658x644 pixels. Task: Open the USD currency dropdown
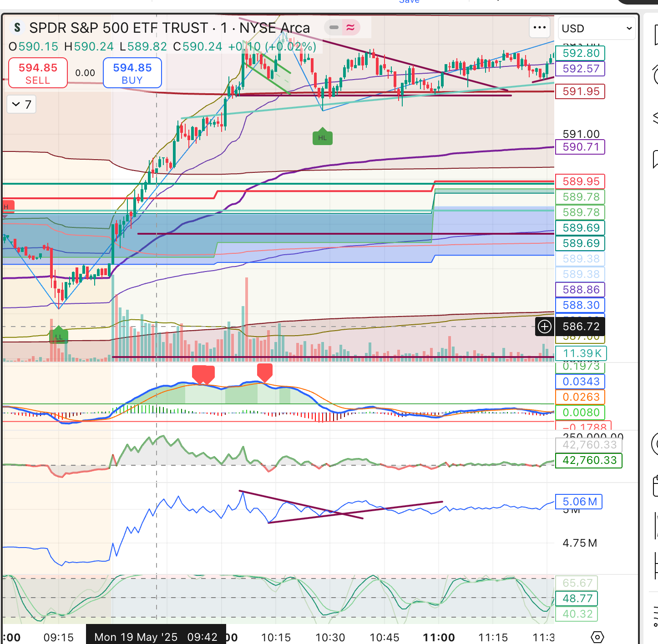(x=597, y=29)
